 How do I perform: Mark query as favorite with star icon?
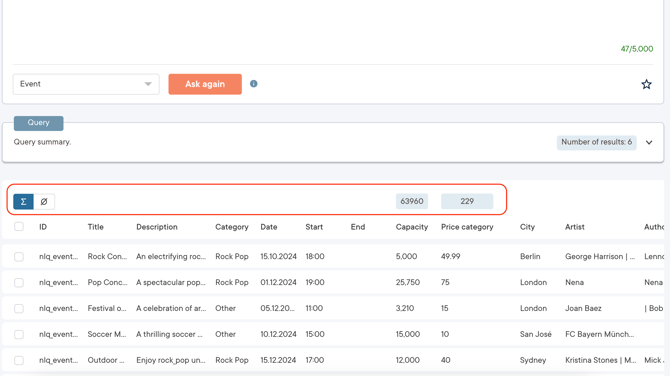(x=646, y=84)
